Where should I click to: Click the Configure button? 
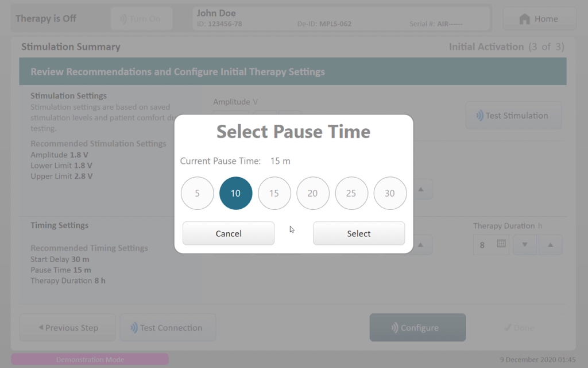pyautogui.click(x=418, y=327)
